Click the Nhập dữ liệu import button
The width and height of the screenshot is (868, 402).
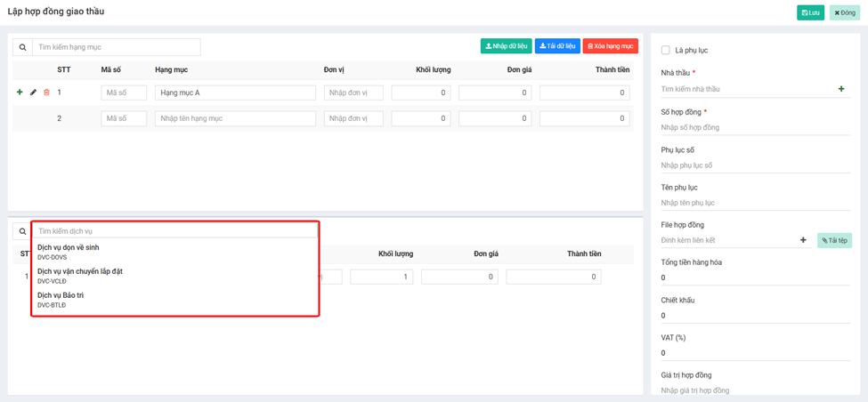(506, 46)
